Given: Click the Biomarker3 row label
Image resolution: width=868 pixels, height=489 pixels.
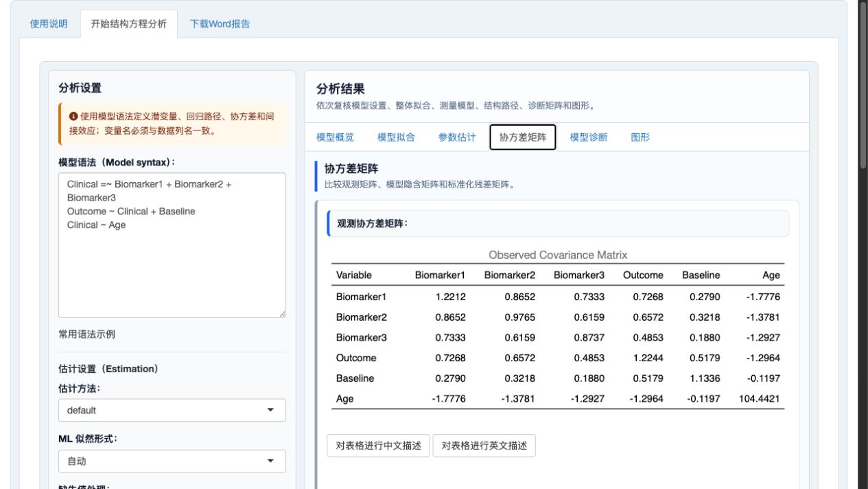Looking at the screenshot, I should [x=362, y=338].
